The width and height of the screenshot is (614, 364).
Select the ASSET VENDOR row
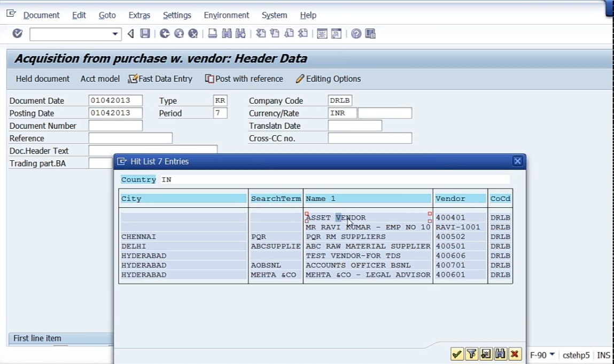click(316, 218)
